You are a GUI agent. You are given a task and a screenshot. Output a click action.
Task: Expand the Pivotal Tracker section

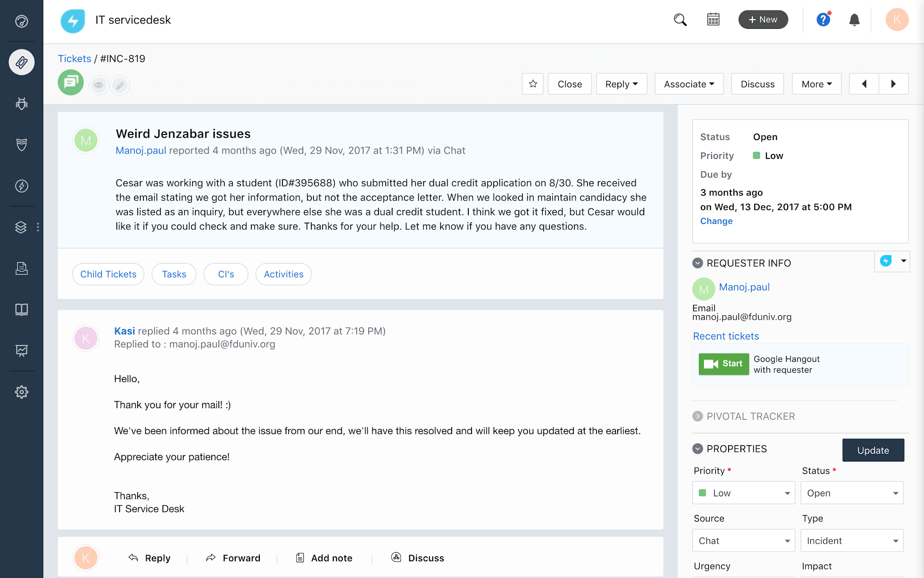click(x=697, y=416)
